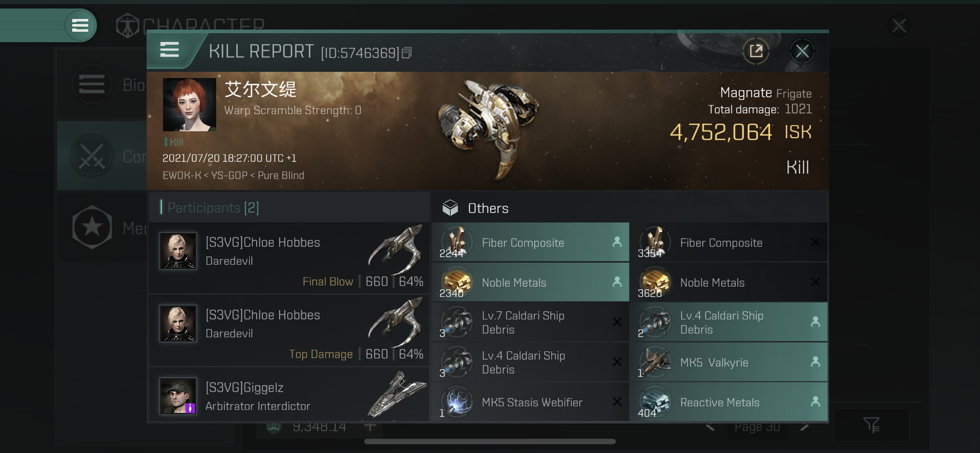This screenshot has height=453, width=980.
Task: Open the Bio tab in sidebar
Action: tap(103, 85)
